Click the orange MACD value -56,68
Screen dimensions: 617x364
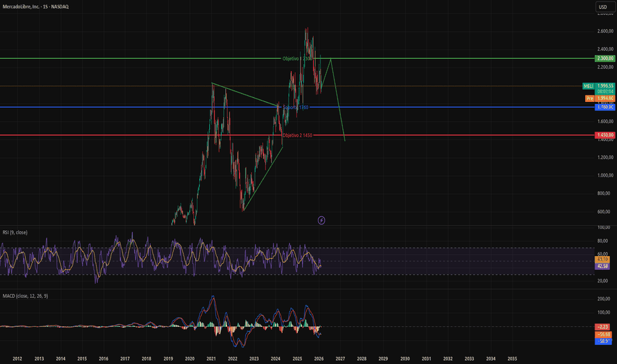[x=603, y=334]
